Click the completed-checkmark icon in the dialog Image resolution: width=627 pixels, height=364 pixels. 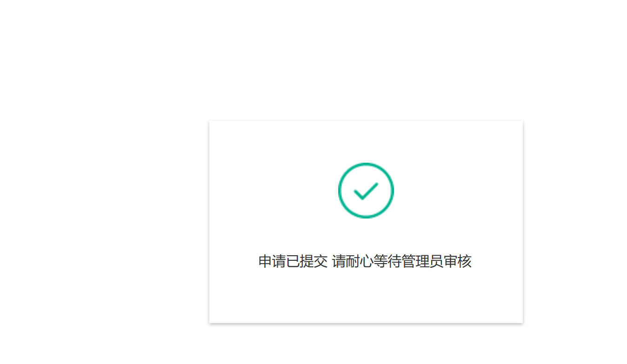(x=366, y=190)
